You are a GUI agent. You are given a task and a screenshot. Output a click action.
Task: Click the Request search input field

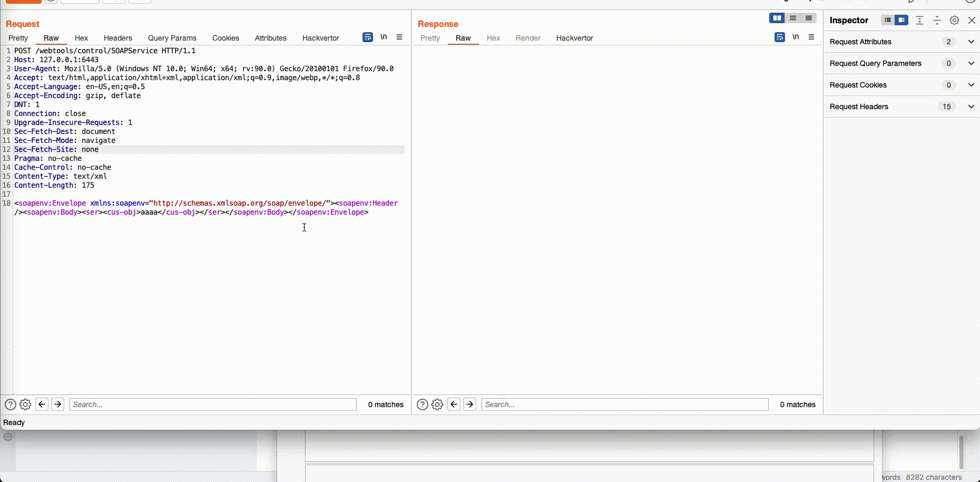click(213, 404)
